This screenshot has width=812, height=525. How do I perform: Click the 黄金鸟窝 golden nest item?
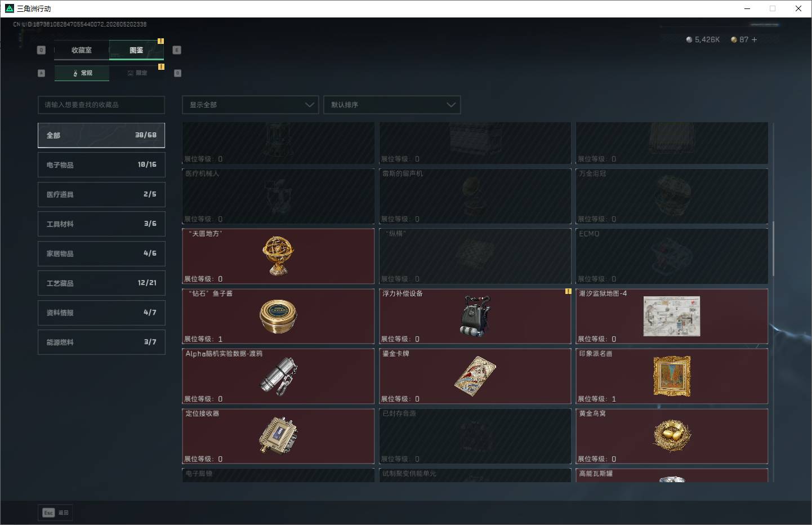pyautogui.click(x=672, y=436)
